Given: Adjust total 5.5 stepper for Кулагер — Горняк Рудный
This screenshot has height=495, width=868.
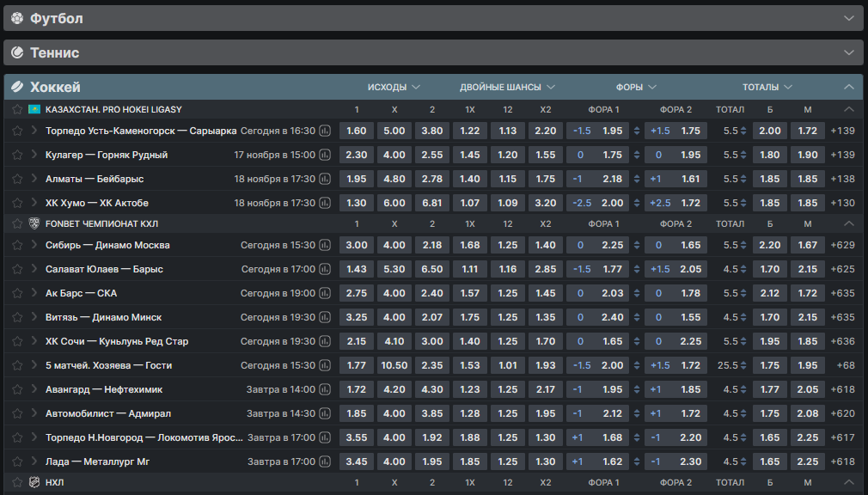Looking at the screenshot, I should click(743, 155).
